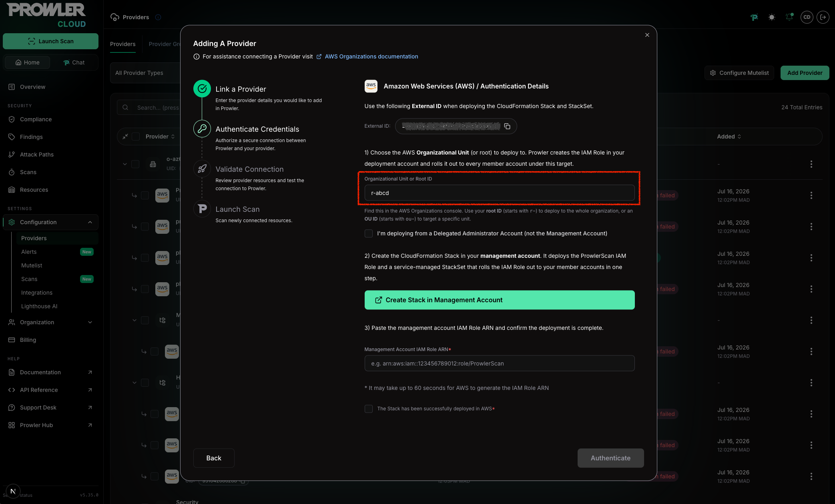Close the Adding A Provider dialog
835x504 pixels.
pyautogui.click(x=647, y=35)
